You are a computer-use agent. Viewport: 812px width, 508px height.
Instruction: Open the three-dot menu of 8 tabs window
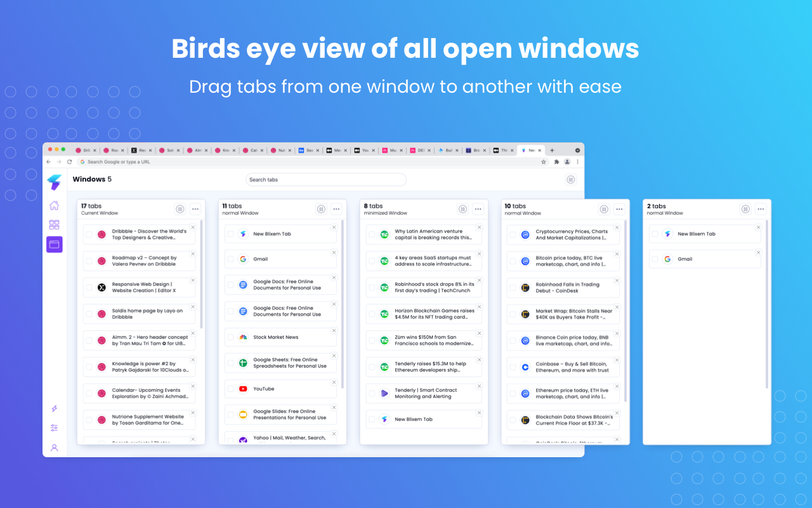point(478,209)
